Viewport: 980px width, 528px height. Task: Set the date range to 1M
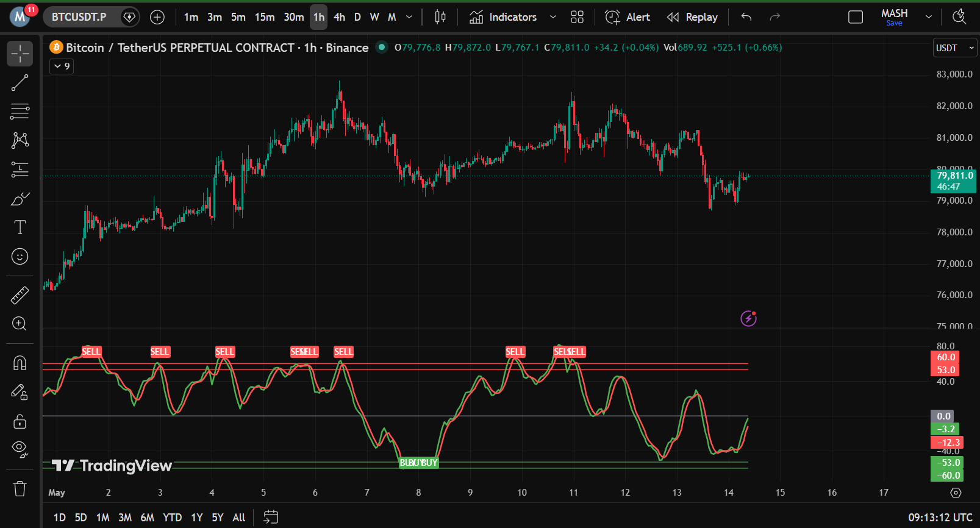[103, 517]
